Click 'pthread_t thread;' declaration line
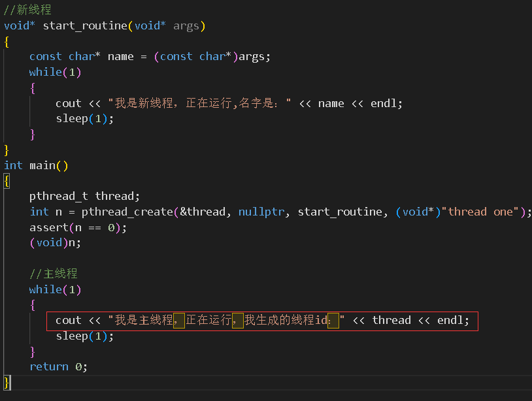Viewport: 532px width, 401px height. pyautogui.click(x=84, y=197)
